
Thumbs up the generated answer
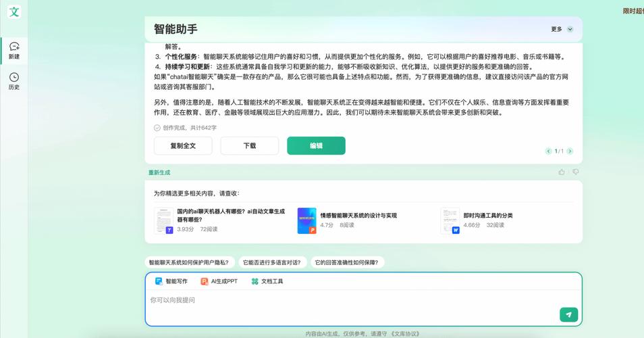pyautogui.click(x=562, y=172)
